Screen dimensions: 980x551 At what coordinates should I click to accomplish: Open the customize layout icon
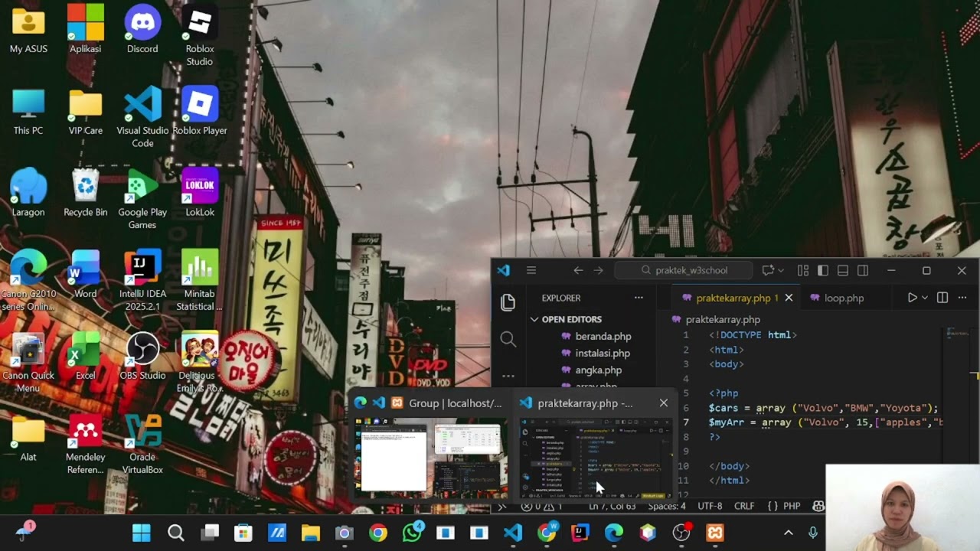803,270
